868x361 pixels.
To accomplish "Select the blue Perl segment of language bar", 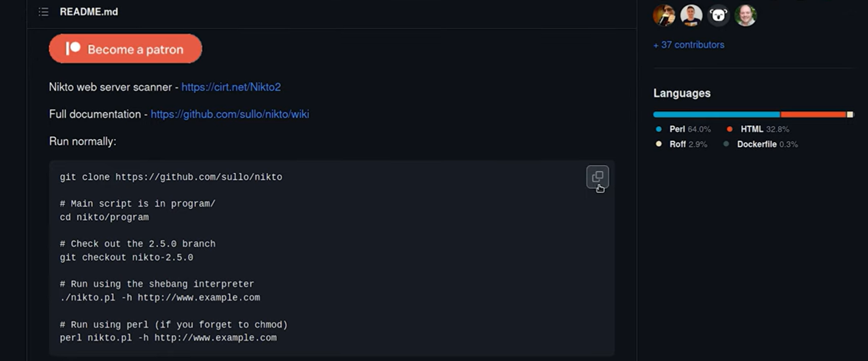I will pyautogui.click(x=716, y=114).
